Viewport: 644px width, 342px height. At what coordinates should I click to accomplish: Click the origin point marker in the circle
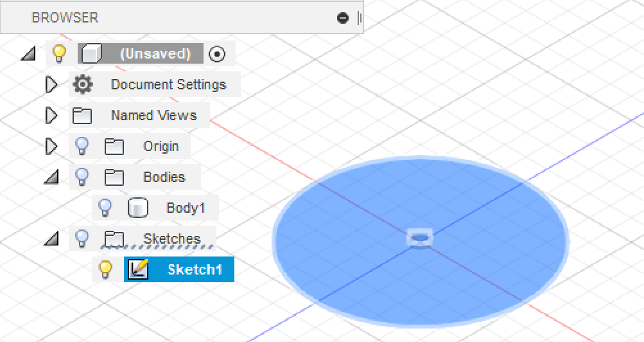(x=420, y=238)
